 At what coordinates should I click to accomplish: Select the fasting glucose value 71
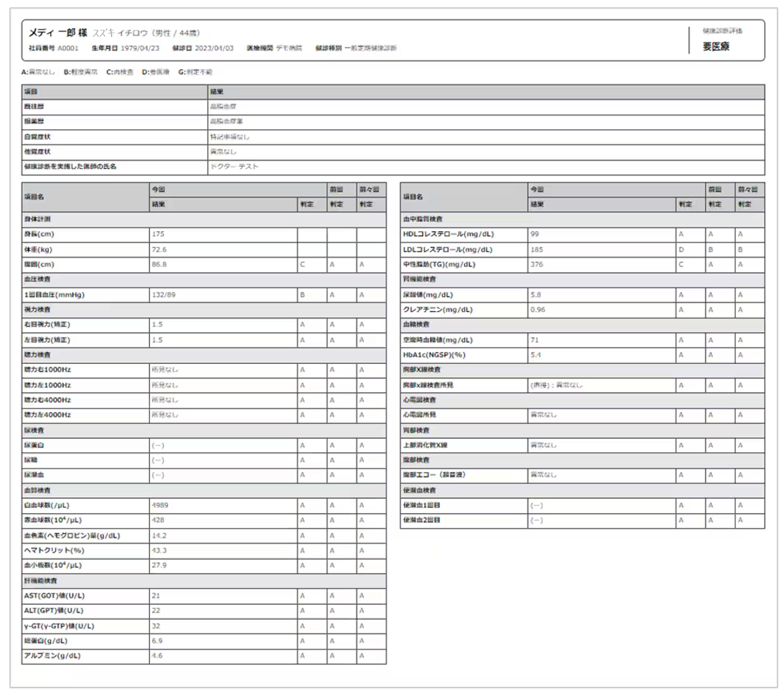click(535, 340)
